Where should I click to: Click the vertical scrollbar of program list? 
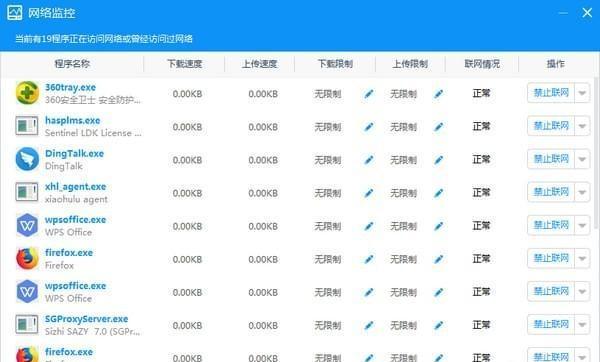click(x=597, y=153)
